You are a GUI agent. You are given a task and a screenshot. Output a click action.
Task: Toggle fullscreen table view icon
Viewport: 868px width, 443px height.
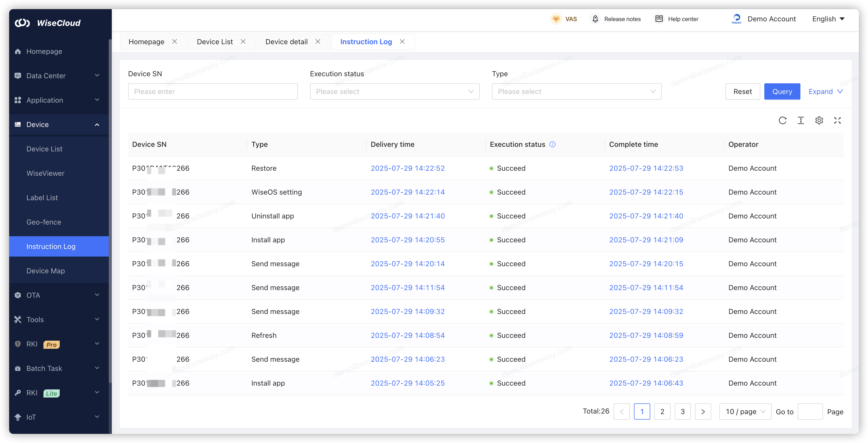click(x=837, y=121)
